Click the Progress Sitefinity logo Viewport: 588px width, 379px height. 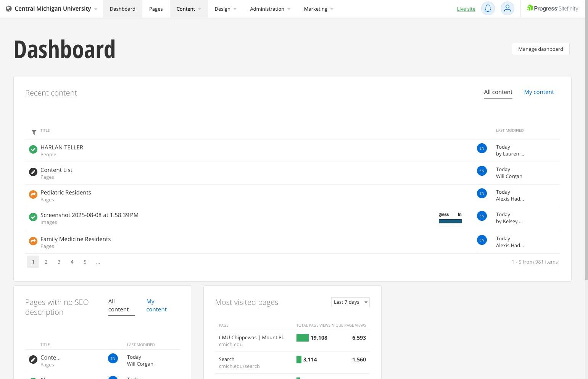(553, 8)
